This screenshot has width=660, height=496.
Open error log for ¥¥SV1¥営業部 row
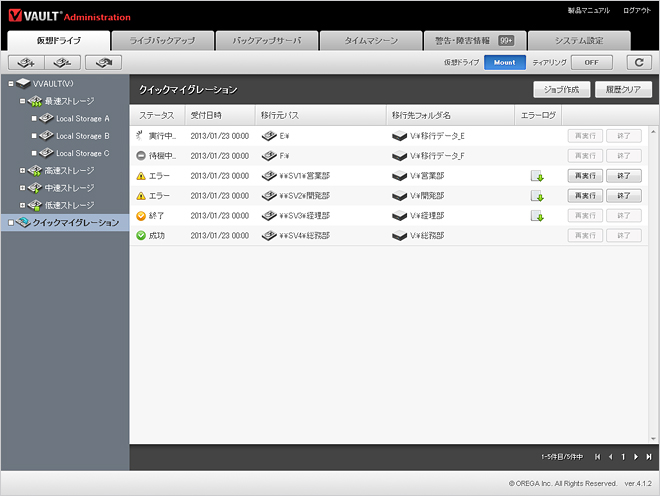[x=537, y=176]
